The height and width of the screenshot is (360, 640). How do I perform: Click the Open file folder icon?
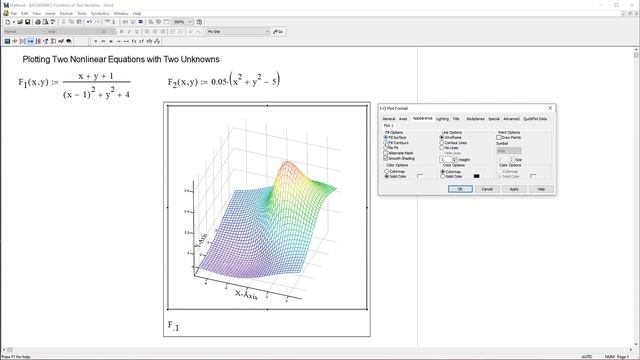pyautogui.click(x=20, y=22)
